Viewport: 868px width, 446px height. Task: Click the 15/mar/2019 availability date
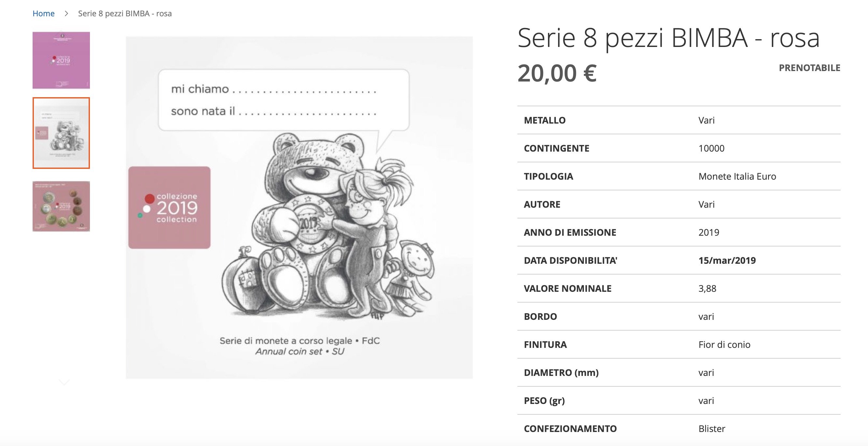pos(727,260)
